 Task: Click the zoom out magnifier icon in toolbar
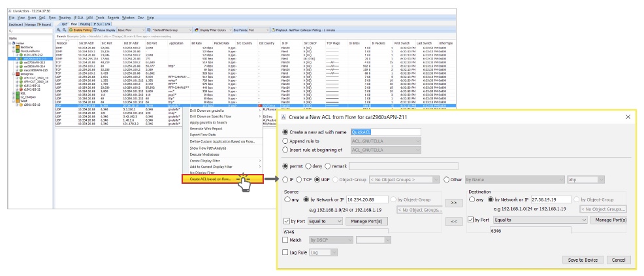click(x=64, y=30)
